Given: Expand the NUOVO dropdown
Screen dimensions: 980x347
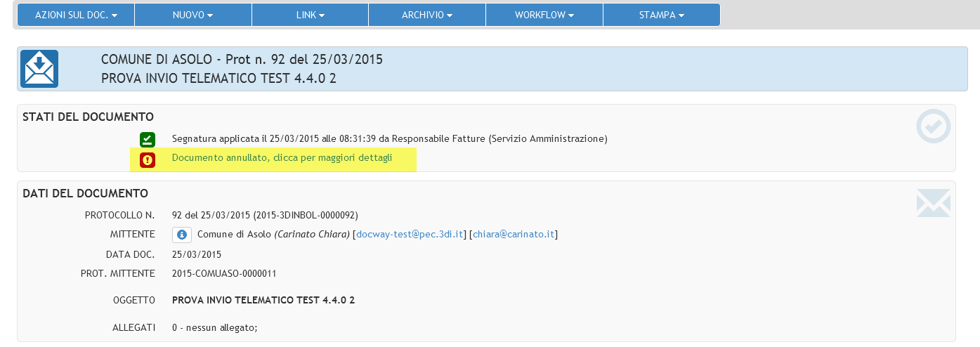Looking at the screenshot, I should point(192,15).
